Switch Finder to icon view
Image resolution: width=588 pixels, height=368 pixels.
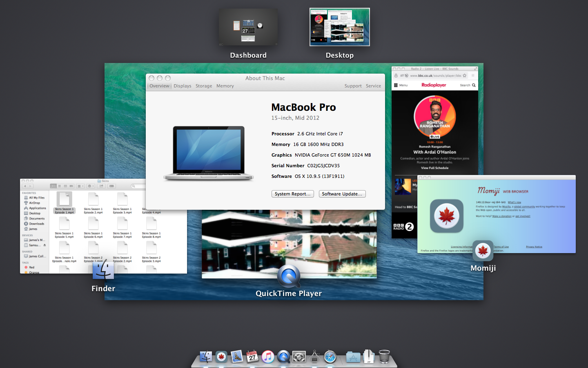[x=53, y=186]
